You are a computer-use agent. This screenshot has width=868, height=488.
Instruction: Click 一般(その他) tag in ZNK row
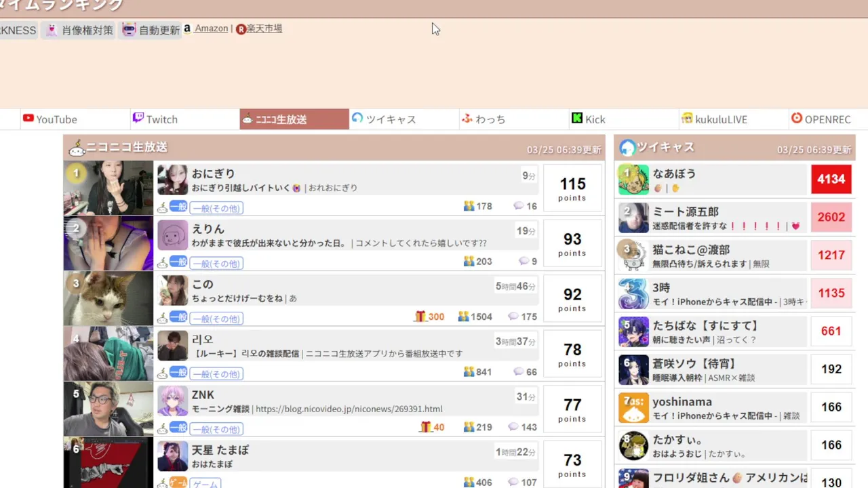point(216,429)
